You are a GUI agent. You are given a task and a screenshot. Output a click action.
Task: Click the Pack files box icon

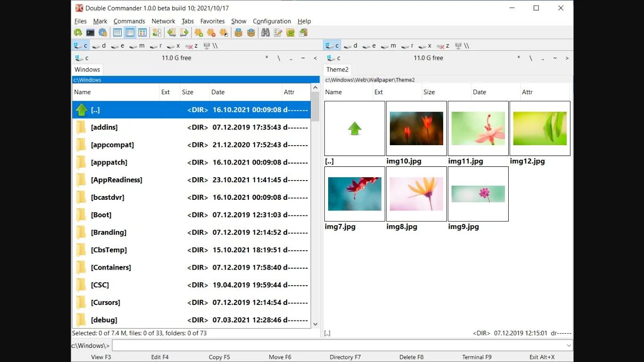239,33
